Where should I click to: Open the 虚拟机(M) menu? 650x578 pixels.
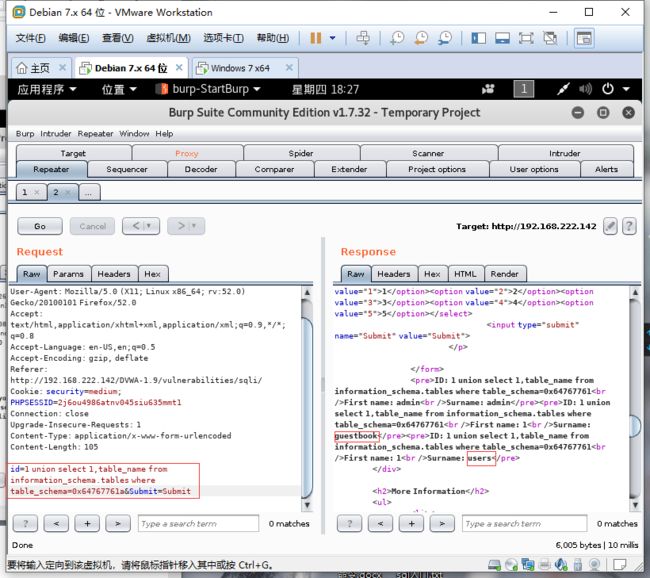168,38
